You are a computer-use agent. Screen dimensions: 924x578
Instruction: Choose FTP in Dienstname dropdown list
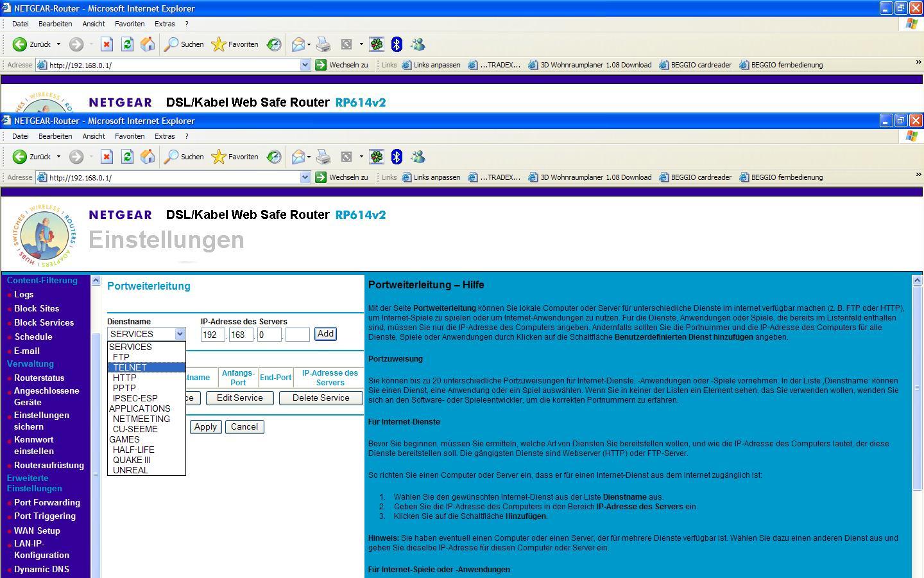[x=146, y=357]
